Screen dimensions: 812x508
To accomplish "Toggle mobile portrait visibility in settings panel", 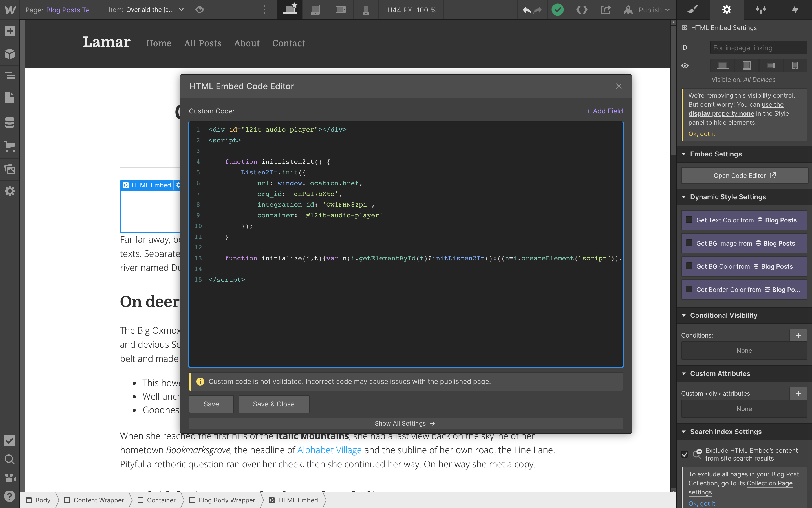I will pyautogui.click(x=795, y=65).
